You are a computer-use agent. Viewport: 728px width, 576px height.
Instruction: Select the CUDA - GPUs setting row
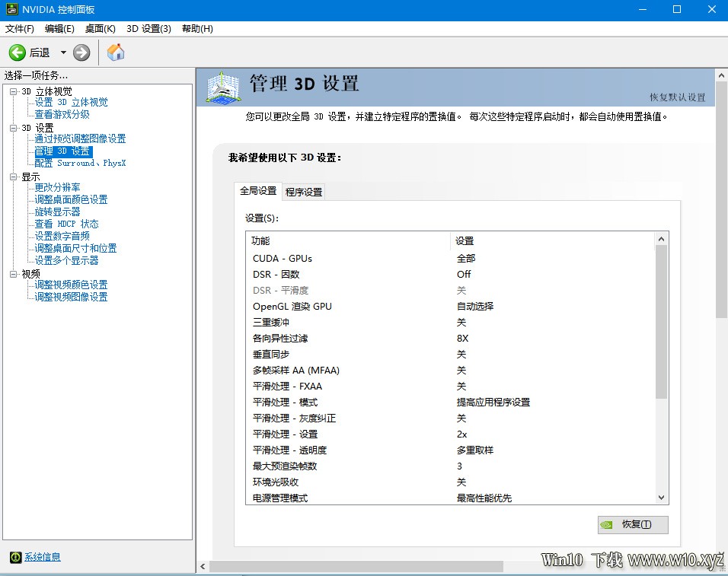click(x=450, y=258)
